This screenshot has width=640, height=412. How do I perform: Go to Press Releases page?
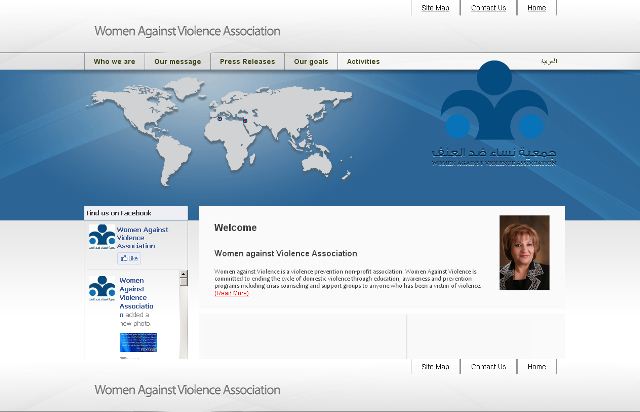point(247,62)
